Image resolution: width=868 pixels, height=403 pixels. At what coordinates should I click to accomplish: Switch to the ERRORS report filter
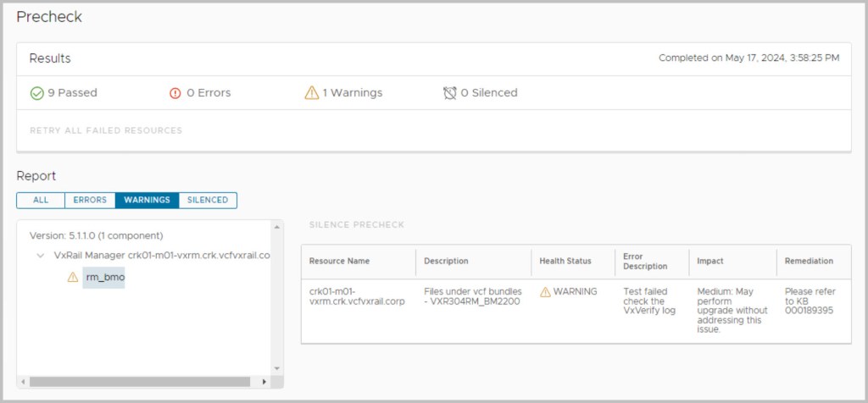click(90, 201)
